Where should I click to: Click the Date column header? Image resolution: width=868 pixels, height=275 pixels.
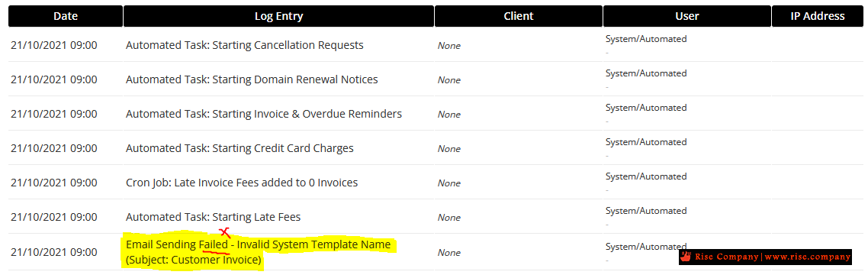66,16
